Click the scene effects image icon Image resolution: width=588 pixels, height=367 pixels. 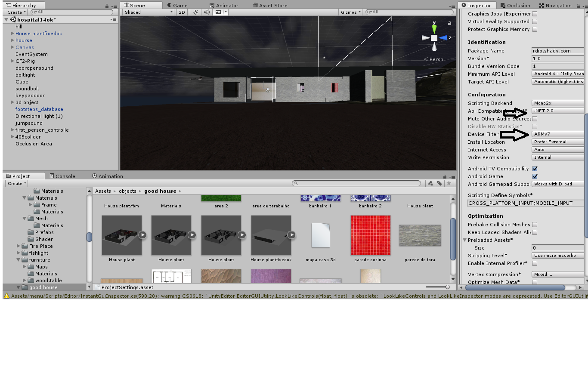pyautogui.click(x=218, y=12)
